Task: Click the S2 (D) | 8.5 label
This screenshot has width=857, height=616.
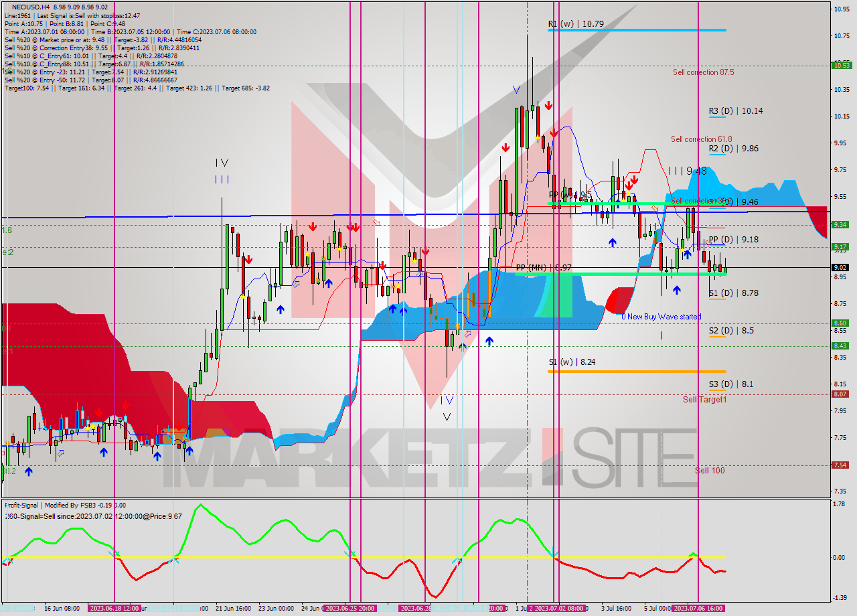Action: pos(731,331)
